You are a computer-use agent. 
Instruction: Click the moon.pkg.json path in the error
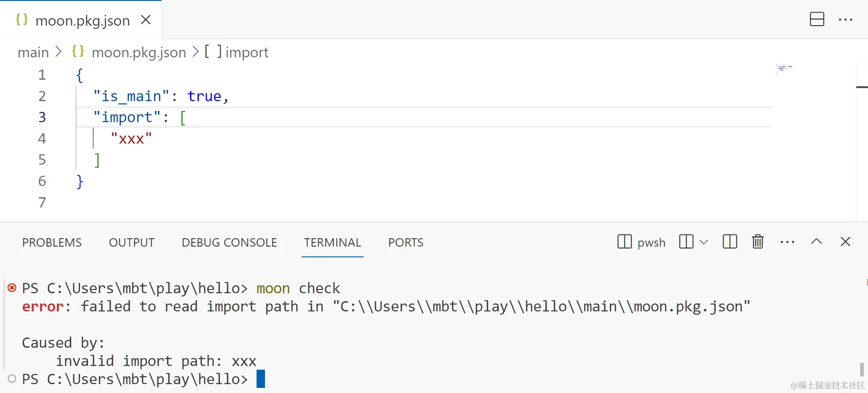(x=541, y=306)
